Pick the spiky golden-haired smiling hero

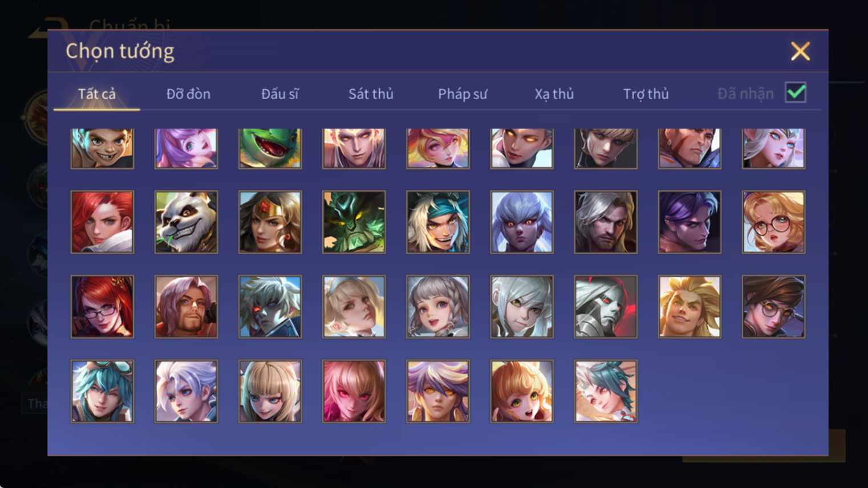689,307
